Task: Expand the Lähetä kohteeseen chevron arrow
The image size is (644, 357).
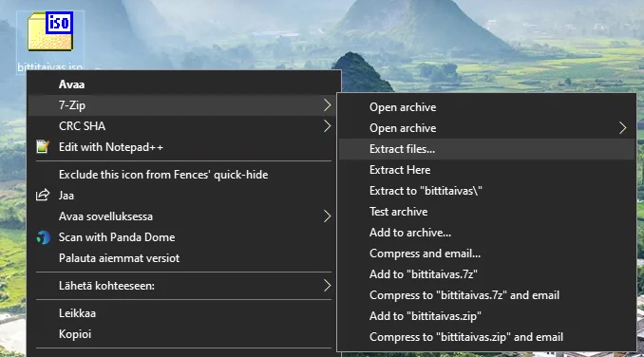Action: click(327, 286)
